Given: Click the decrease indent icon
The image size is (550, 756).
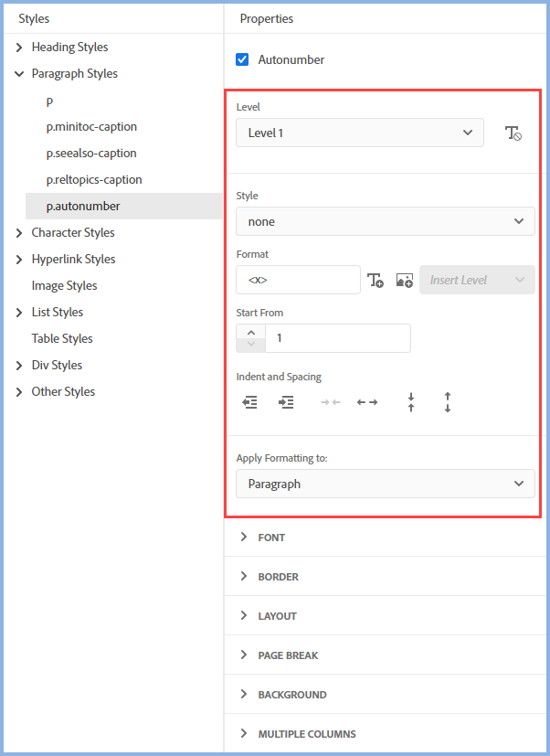Looking at the screenshot, I should (x=249, y=402).
